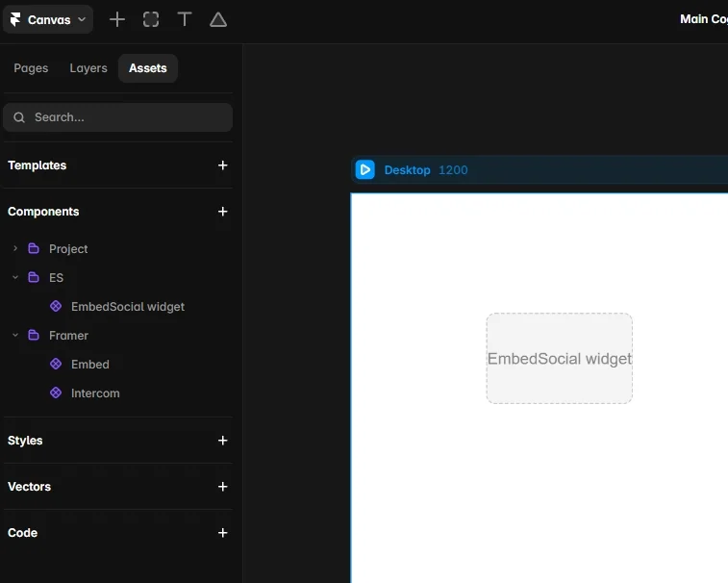Click the Insert plus tool in toolbar
This screenshot has height=583, width=728.
pos(117,19)
